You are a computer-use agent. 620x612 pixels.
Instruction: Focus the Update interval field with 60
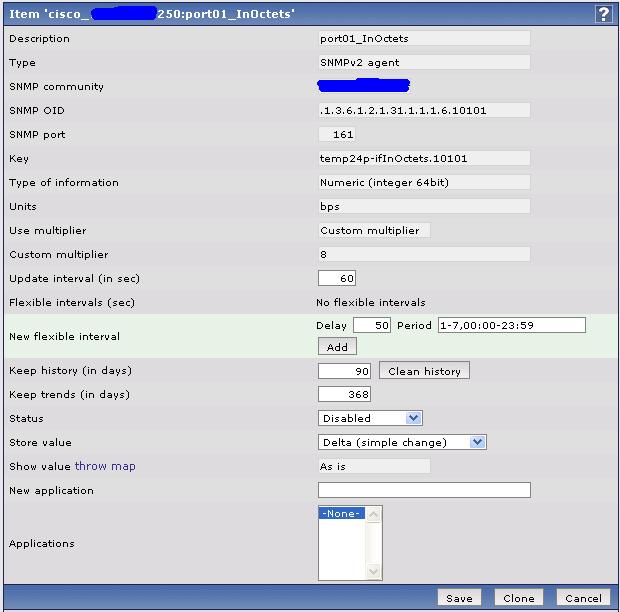point(337,278)
